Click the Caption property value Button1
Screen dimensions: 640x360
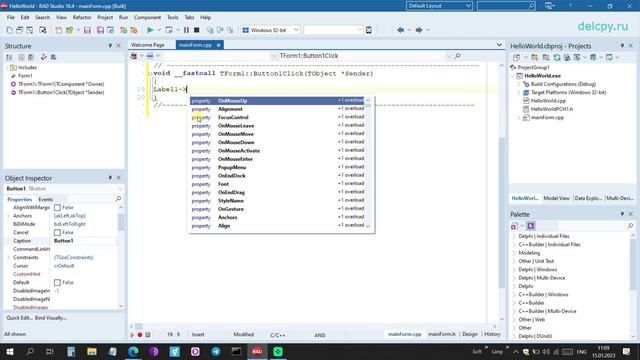[64, 241]
